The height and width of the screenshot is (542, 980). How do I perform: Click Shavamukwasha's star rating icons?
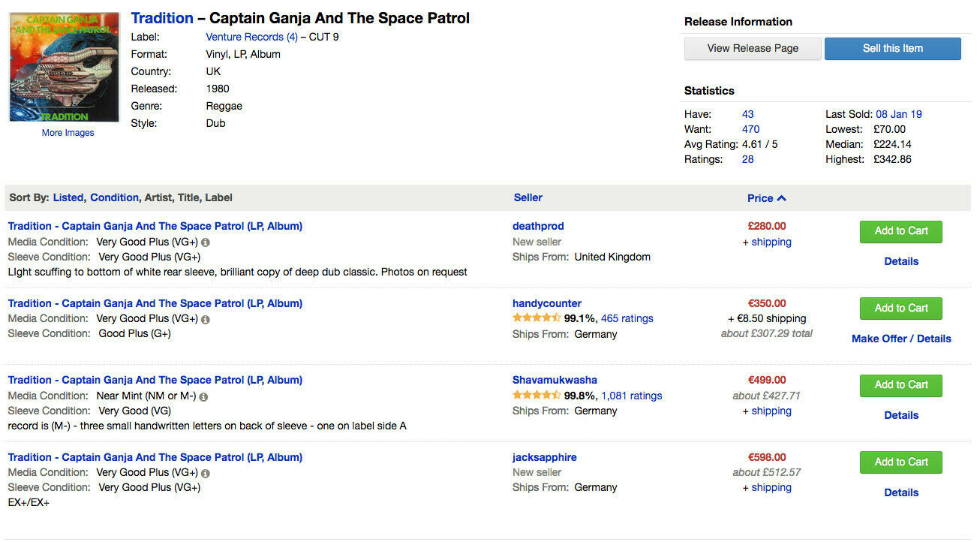coord(537,396)
